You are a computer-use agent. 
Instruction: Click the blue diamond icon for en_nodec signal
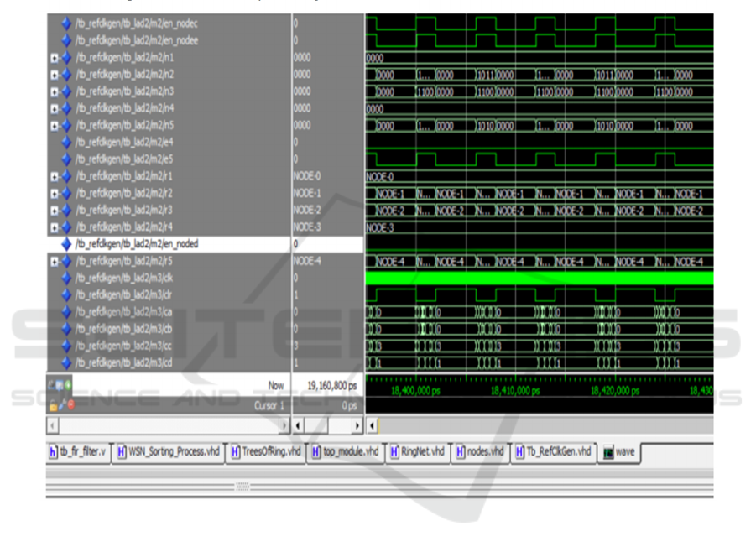point(67,23)
